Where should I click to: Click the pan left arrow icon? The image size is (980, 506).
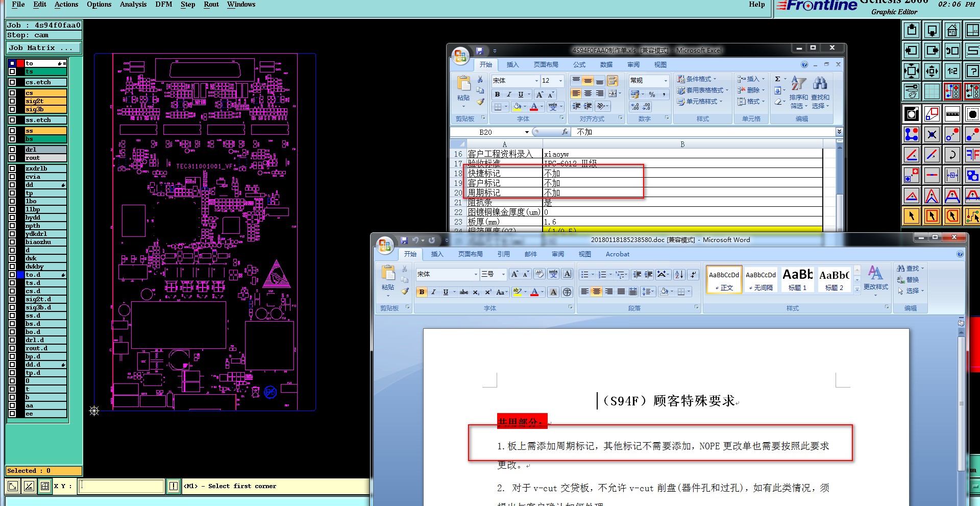click(912, 51)
